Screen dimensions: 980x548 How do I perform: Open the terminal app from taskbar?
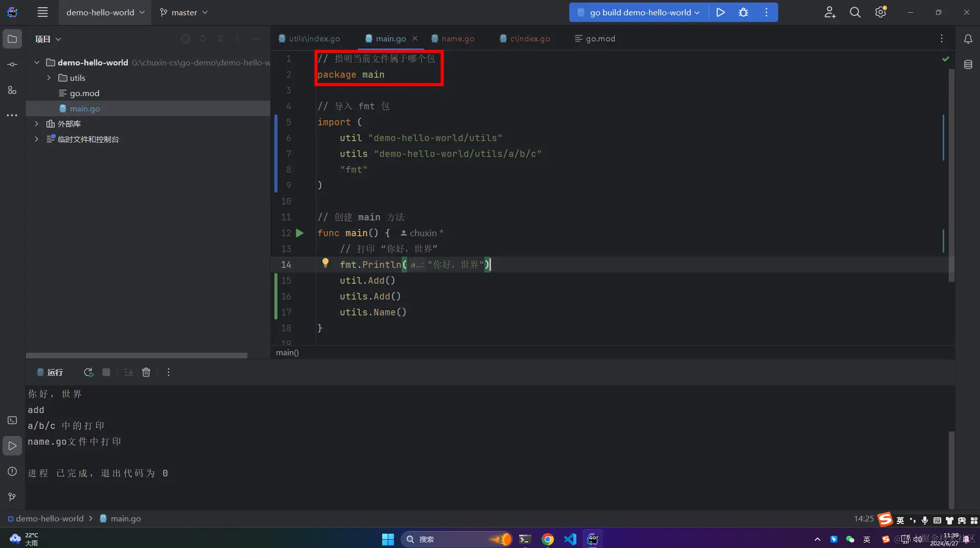click(524, 539)
